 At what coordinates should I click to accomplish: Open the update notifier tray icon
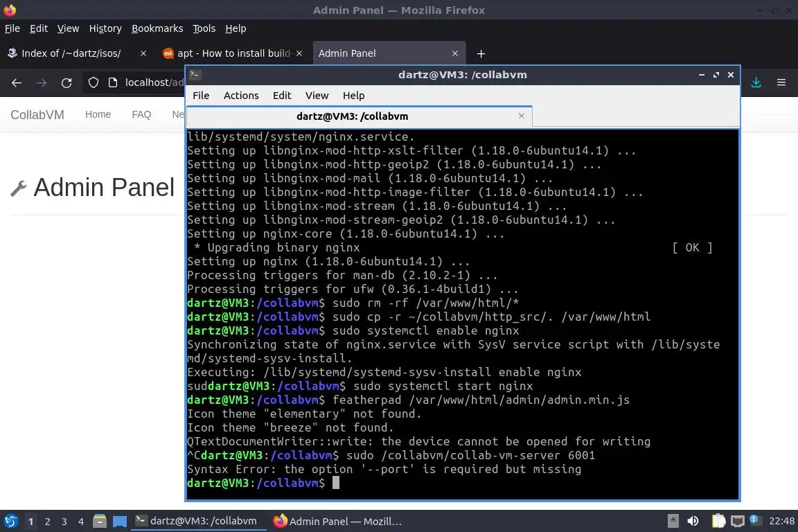755,520
